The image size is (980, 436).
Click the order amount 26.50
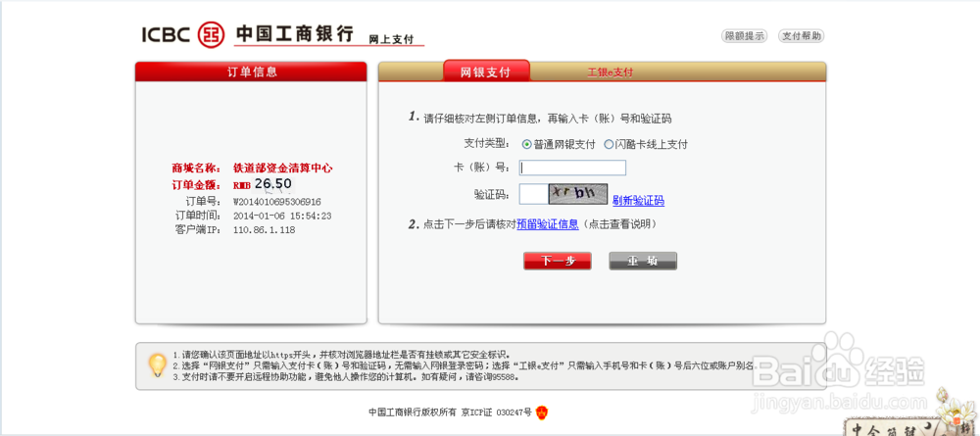pos(273,183)
